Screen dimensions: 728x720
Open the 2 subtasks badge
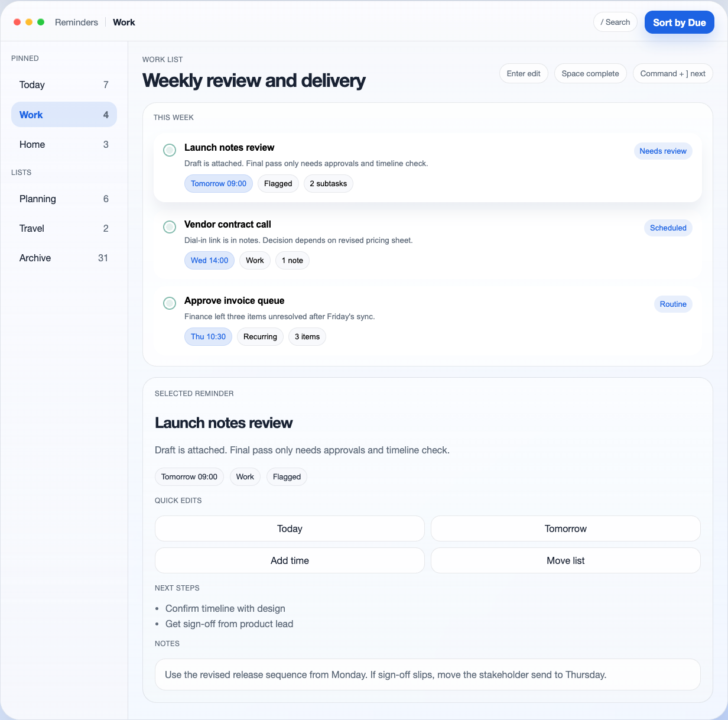point(328,183)
